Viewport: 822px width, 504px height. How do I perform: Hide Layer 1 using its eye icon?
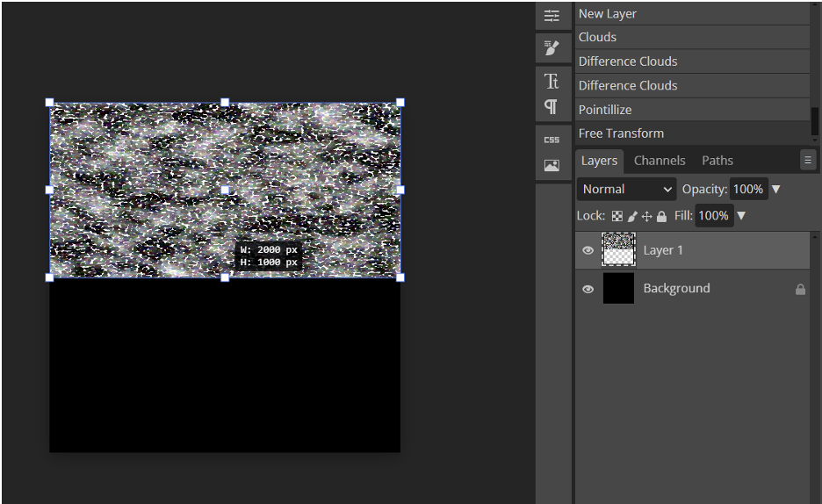pos(588,250)
